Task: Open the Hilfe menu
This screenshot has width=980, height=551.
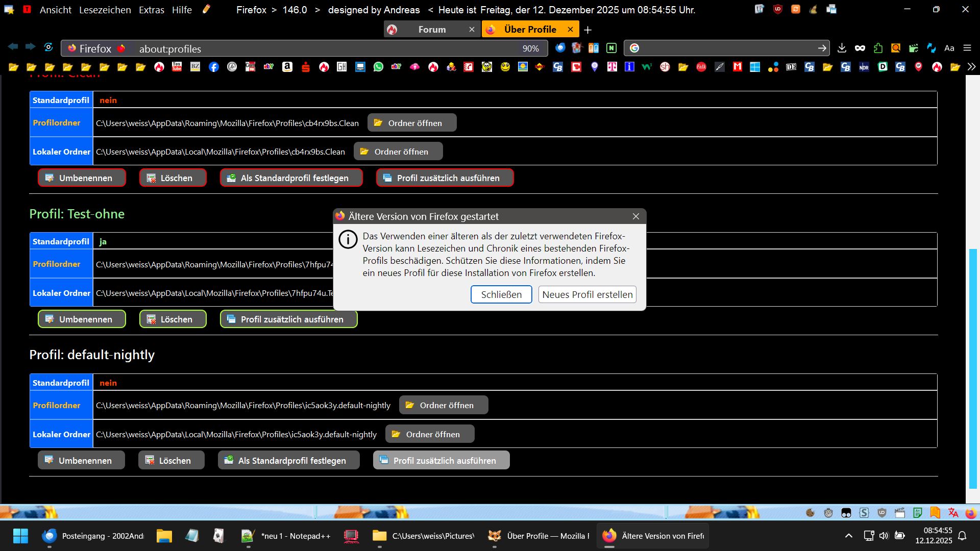Action: 182,10
